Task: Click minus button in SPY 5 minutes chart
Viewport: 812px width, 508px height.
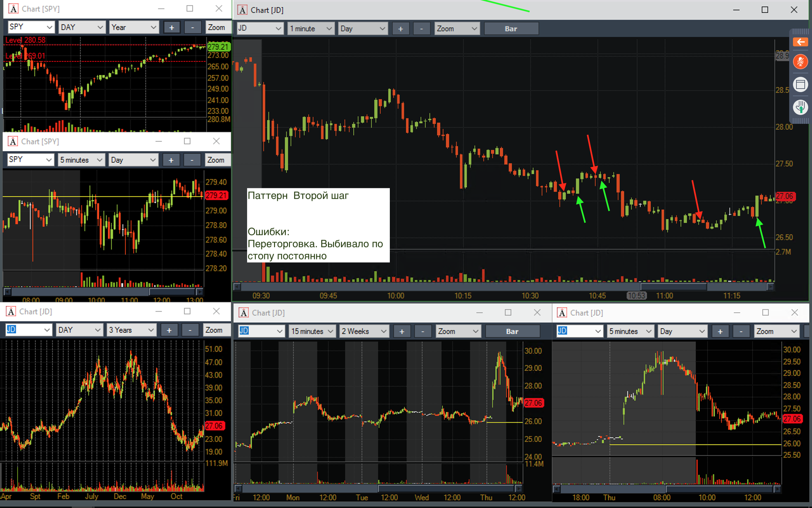Action: tap(192, 160)
